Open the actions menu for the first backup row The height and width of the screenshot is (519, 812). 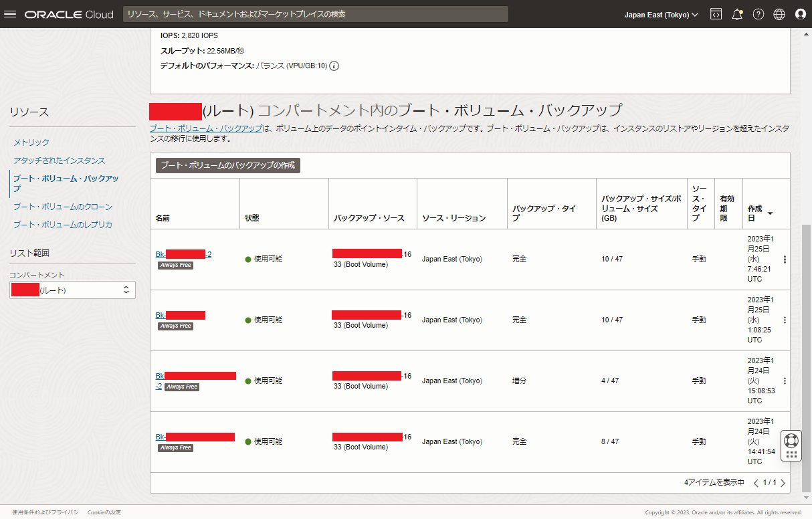point(785,259)
